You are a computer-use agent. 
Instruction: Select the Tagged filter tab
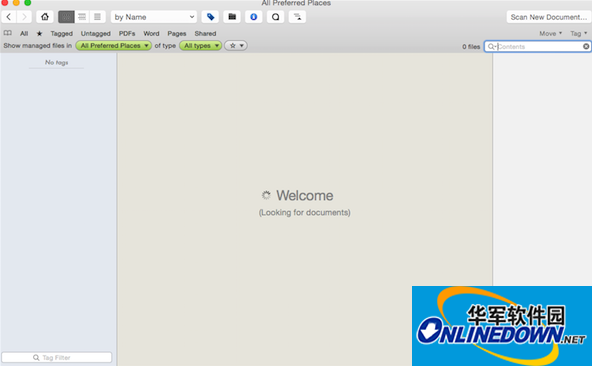tap(62, 34)
